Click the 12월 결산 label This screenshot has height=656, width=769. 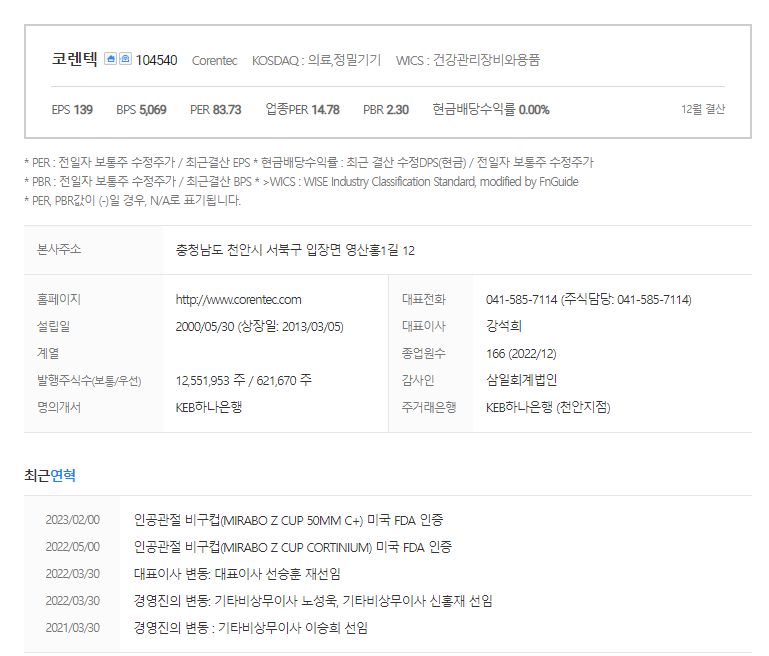[x=703, y=109]
